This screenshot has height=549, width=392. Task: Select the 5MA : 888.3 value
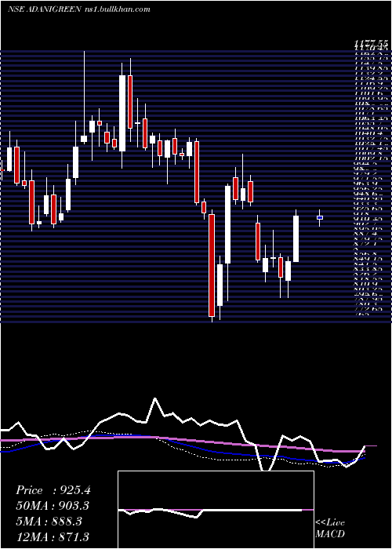click(x=49, y=521)
